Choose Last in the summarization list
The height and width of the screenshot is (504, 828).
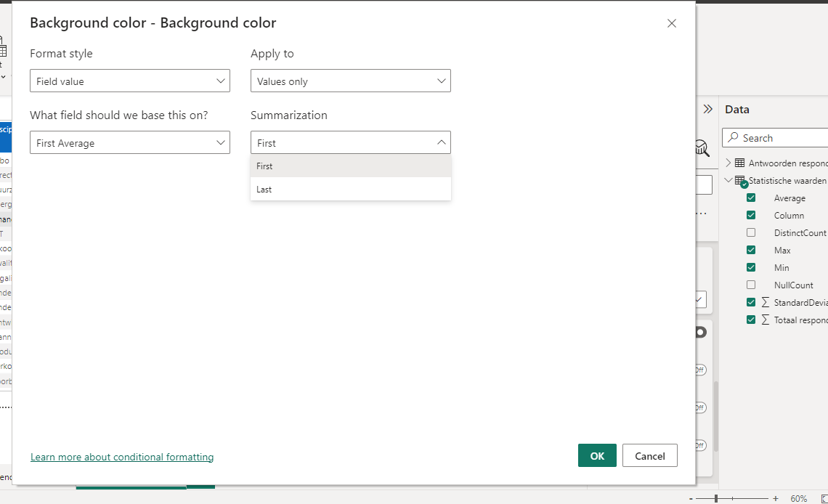[351, 189]
